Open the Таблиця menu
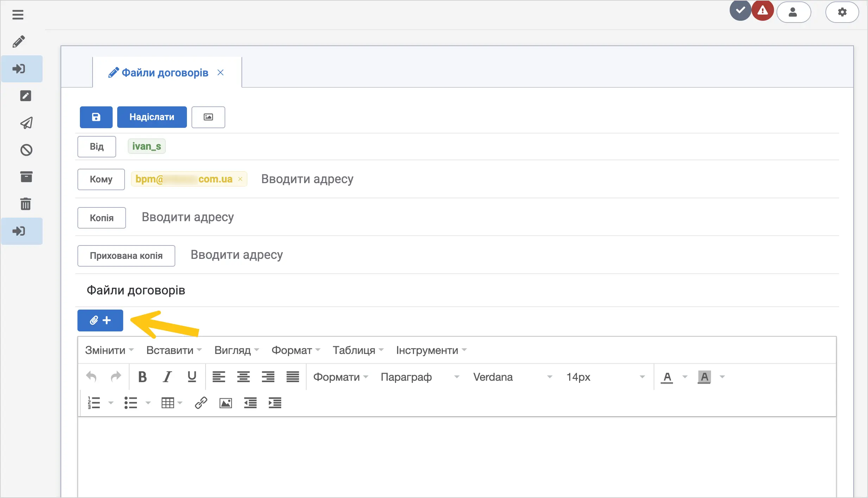This screenshot has width=868, height=498. click(358, 350)
